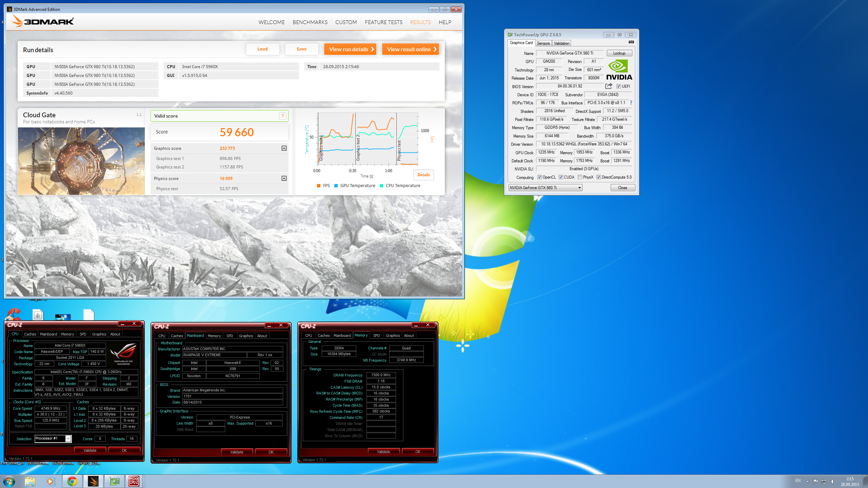The image size is (868, 488).
Task: Show hidden system tray icons
Action: point(807,481)
